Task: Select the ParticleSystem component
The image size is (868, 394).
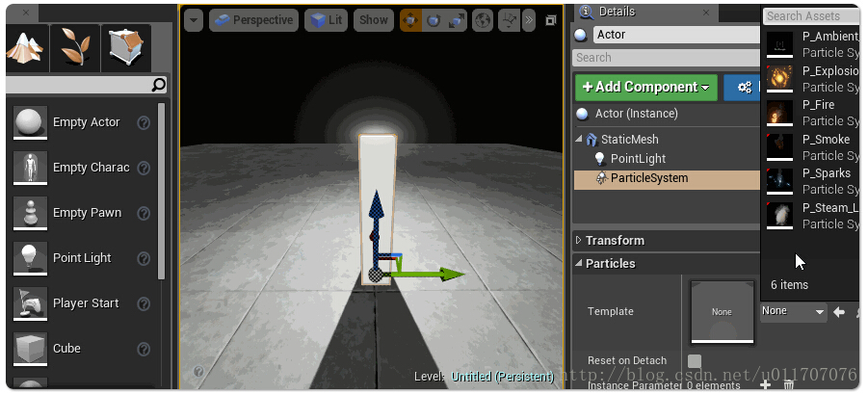Action: point(667,178)
